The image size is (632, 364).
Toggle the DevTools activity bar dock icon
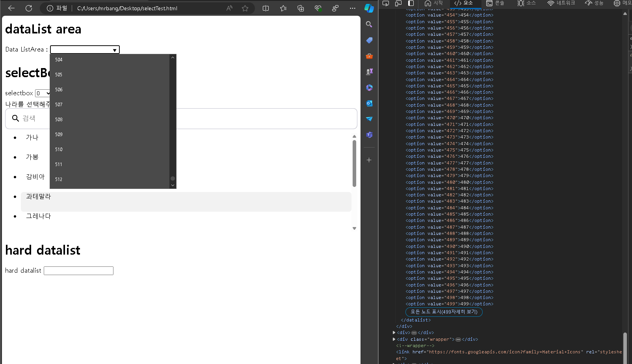(x=411, y=3)
